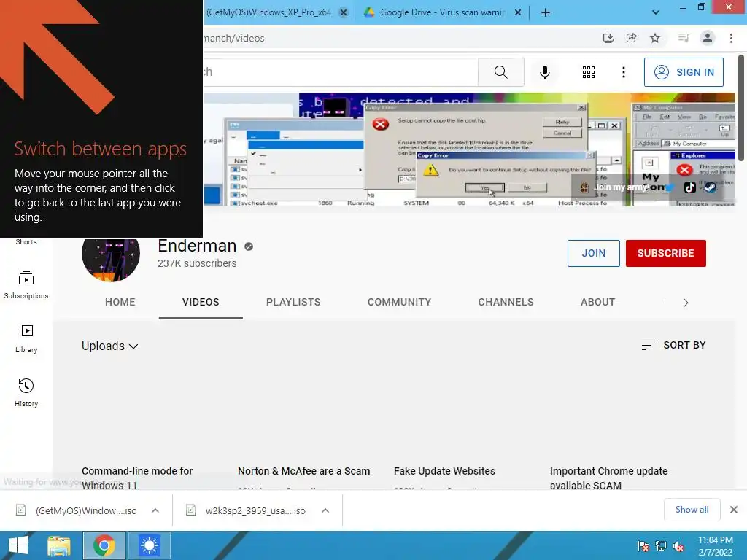Click the SIGN IN button
The image size is (747, 560).
[x=684, y=72]
